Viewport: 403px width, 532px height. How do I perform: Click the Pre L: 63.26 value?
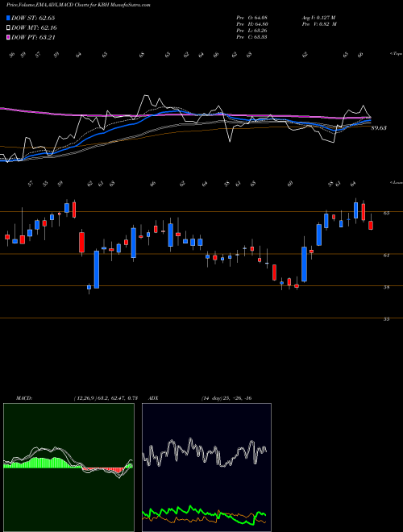click(x=252, y=31)
